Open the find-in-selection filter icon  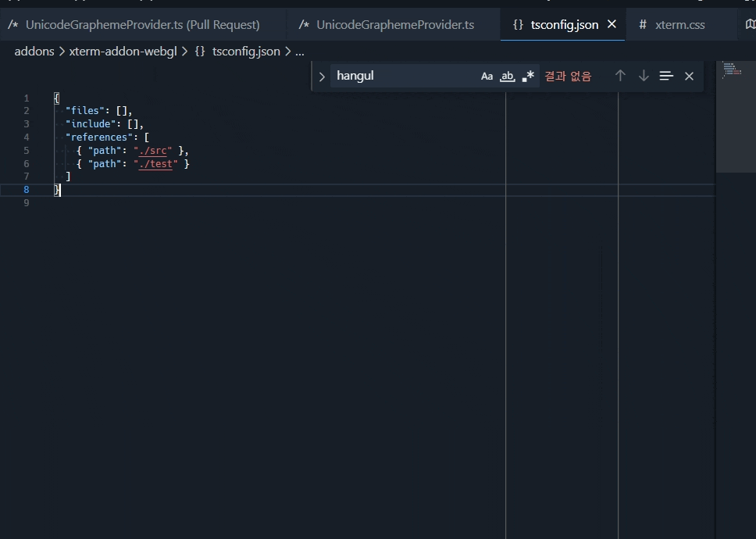(x=665, y=76)
